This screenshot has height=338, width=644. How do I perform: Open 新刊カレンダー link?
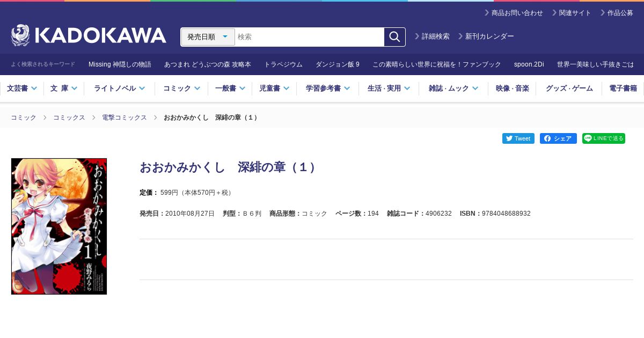(x=486, y=36)
